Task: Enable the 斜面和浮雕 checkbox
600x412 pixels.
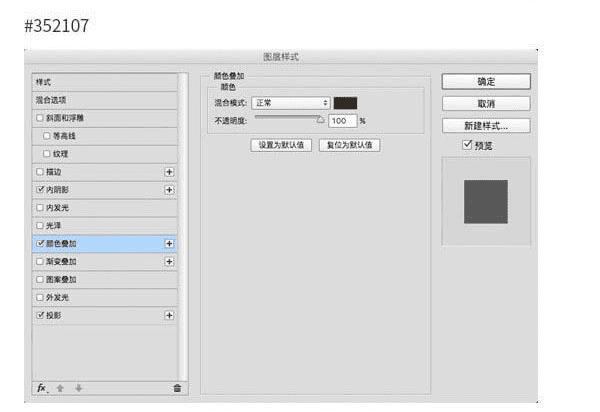Action: tap(40, 118)
